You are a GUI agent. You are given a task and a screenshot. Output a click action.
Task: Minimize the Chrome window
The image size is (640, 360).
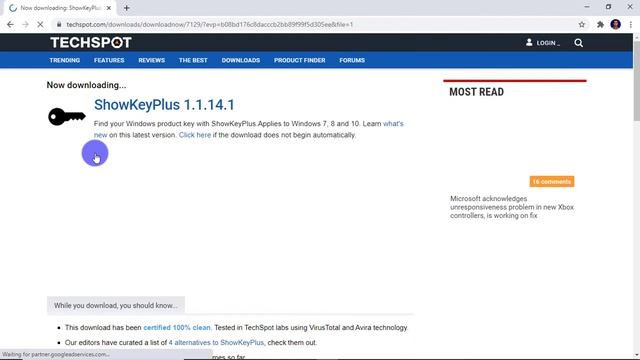[x=587, y=7]
